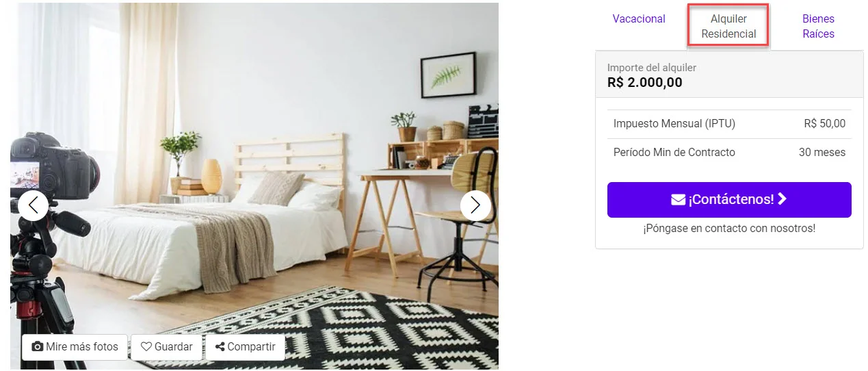
Task: Click the R$ 2.000,00 rental amount
Action: (x=645, y=83)
